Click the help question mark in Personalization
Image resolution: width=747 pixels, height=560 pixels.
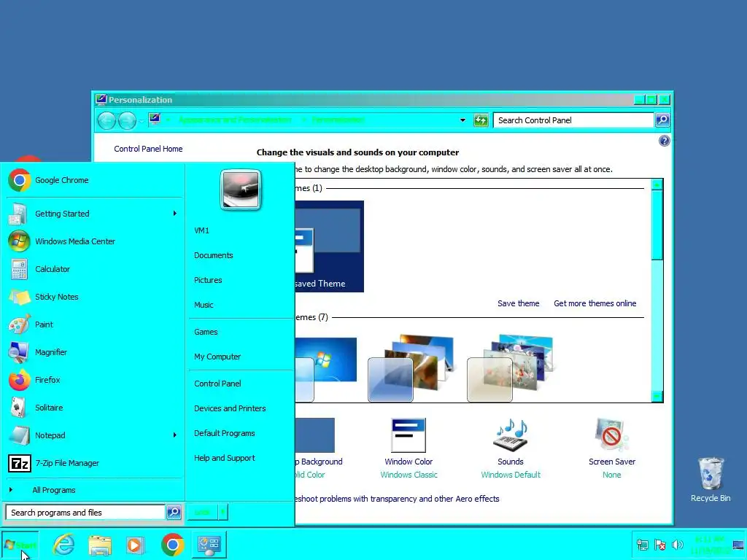click(664, 141)
